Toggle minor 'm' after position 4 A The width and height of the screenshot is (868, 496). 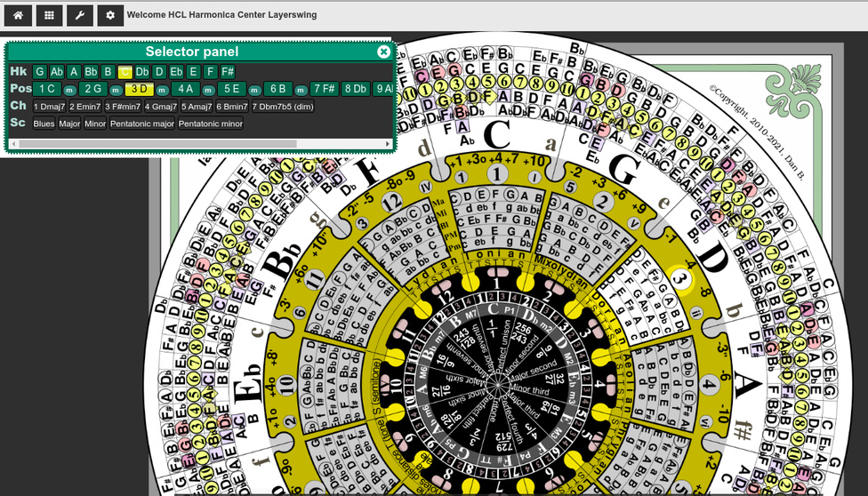coord(208,90)
